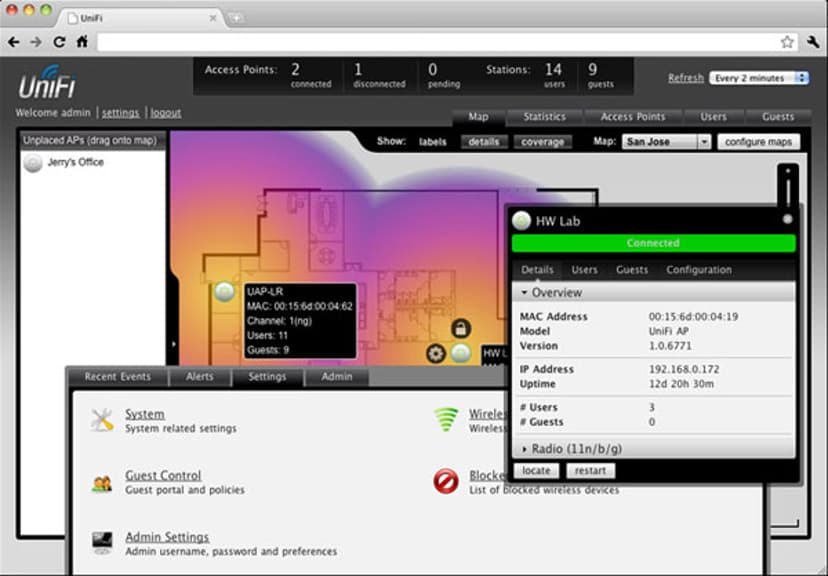Click HW Lab access point marker on map
828x576 pixels.
pyautogui.click(x=461, y=353)
